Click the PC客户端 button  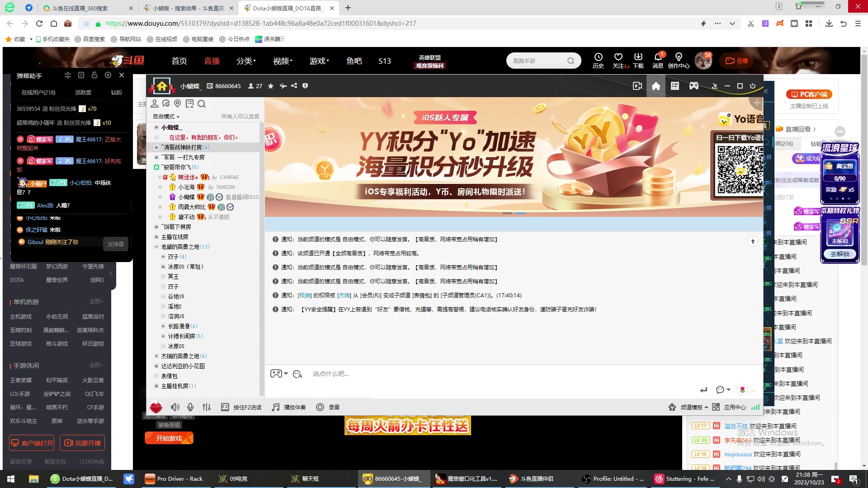tap(809, 94)
